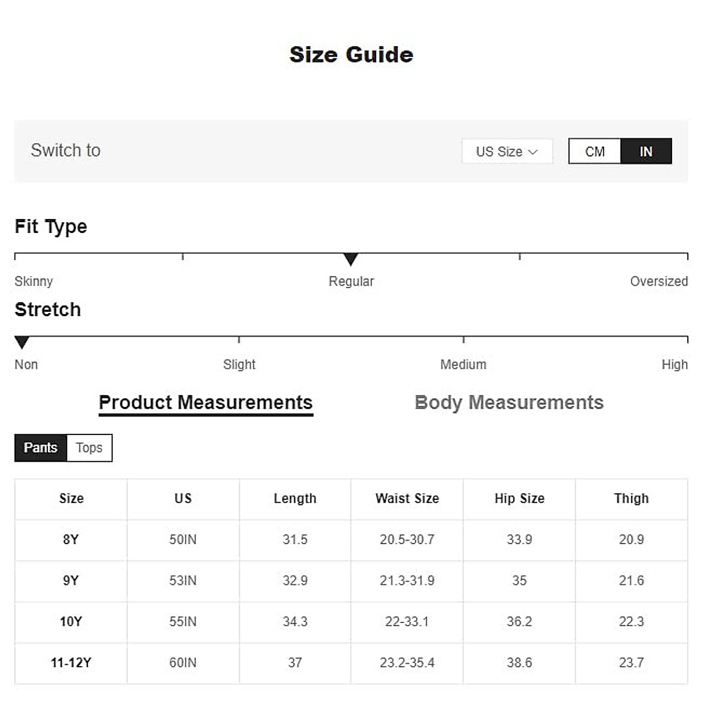Click the Fit Type Regular marker triangle
728x728 pixels.
[x=351, y=260]
